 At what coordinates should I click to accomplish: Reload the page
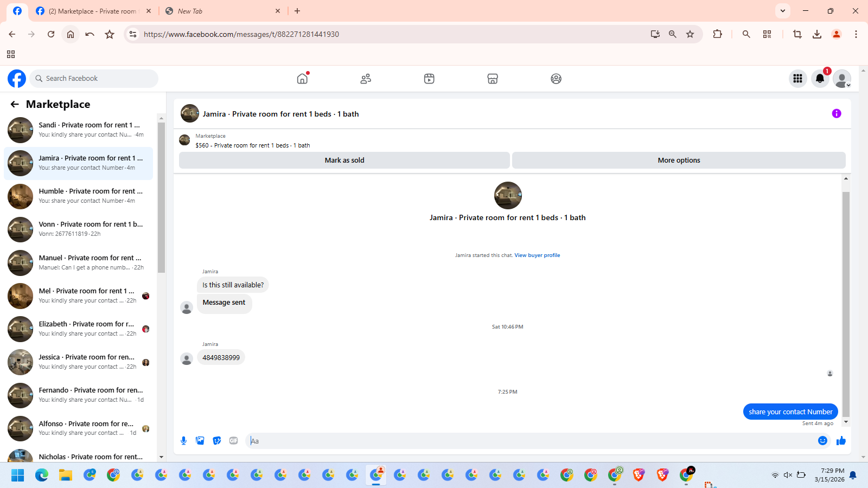pyautogui.click(x=51, y=34)
